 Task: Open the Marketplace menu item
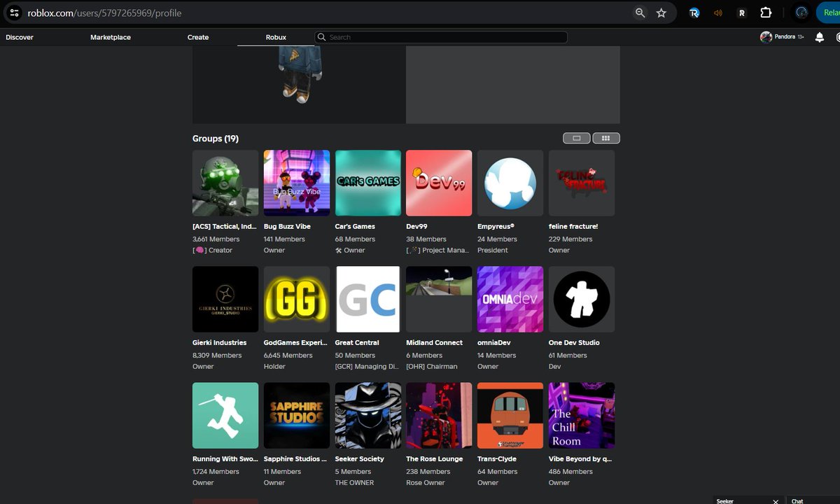click(111, 37)
